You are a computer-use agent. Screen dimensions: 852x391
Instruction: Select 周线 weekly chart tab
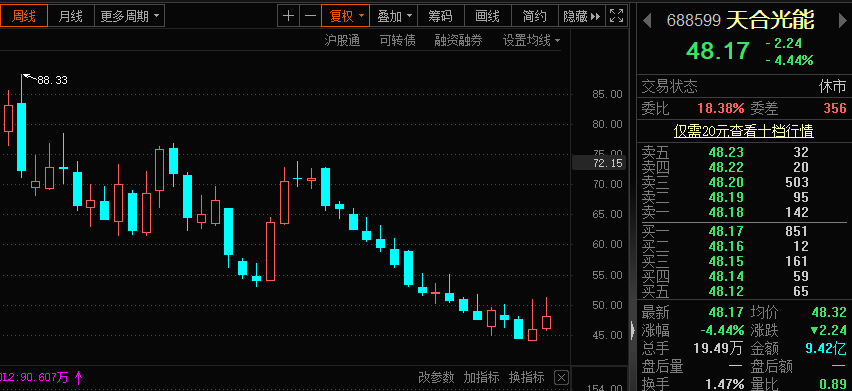tap(23, 16)
